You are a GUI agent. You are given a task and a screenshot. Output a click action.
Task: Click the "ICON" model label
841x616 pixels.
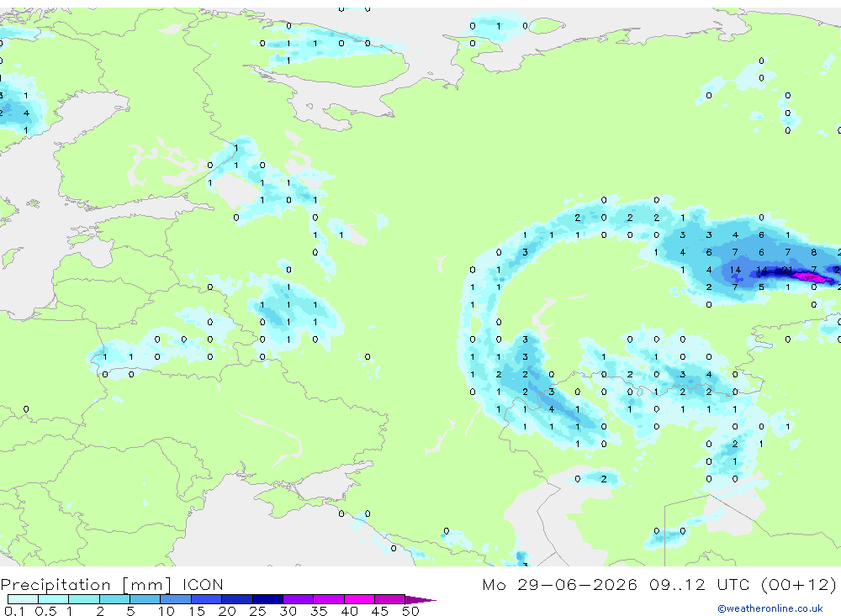(x=203, y=585)
